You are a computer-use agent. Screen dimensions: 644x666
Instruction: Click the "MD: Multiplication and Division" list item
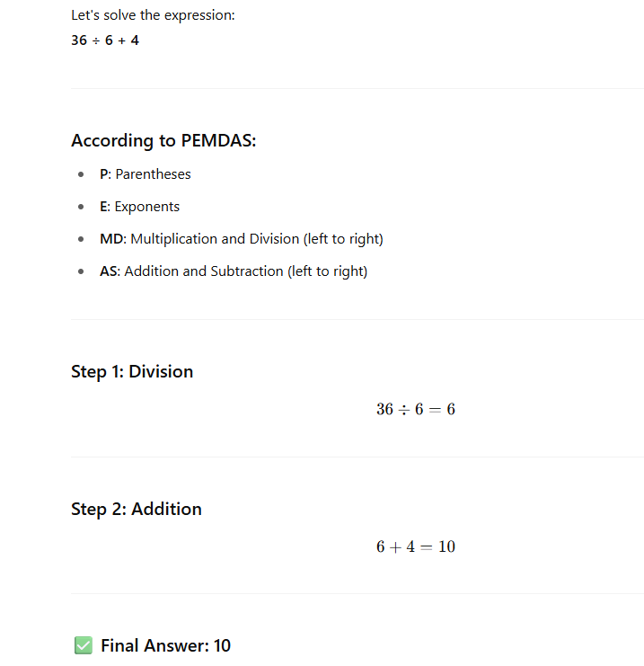(x=241, y=239)
